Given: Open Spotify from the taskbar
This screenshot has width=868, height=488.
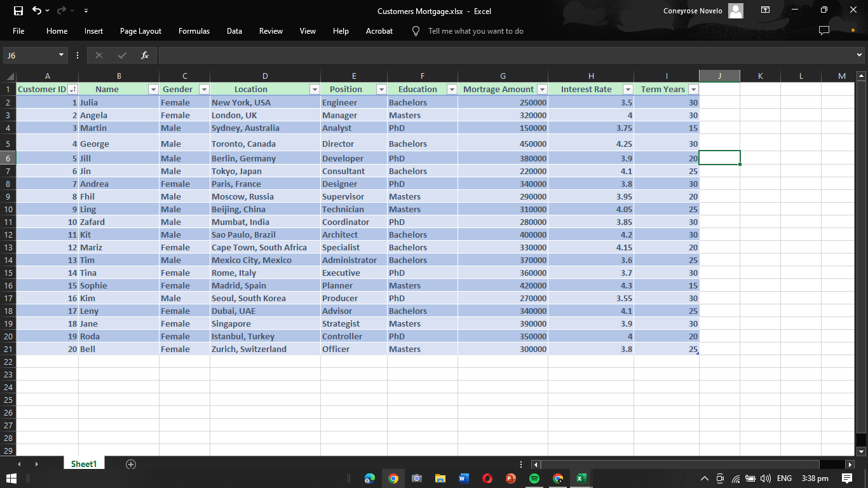Looking at the screenshot, I should coord(534,478).
